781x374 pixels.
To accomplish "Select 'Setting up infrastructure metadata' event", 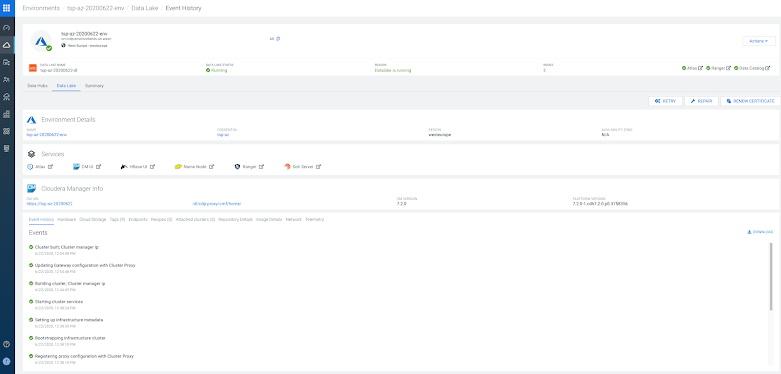I will click(68, 320).
